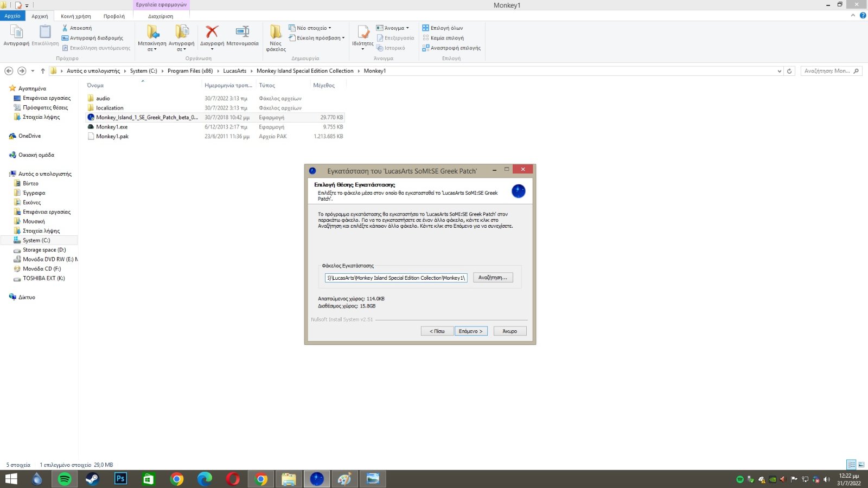Open Photoshop from the taskbar
This screenshot has height=488, width=868.
pyautogui.click(x=120, y=479)
